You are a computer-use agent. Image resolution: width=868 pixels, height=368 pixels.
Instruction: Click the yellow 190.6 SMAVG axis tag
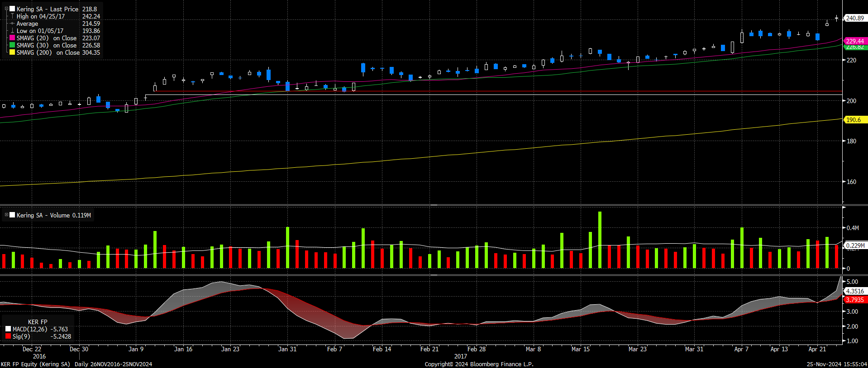tap(855, 120)
